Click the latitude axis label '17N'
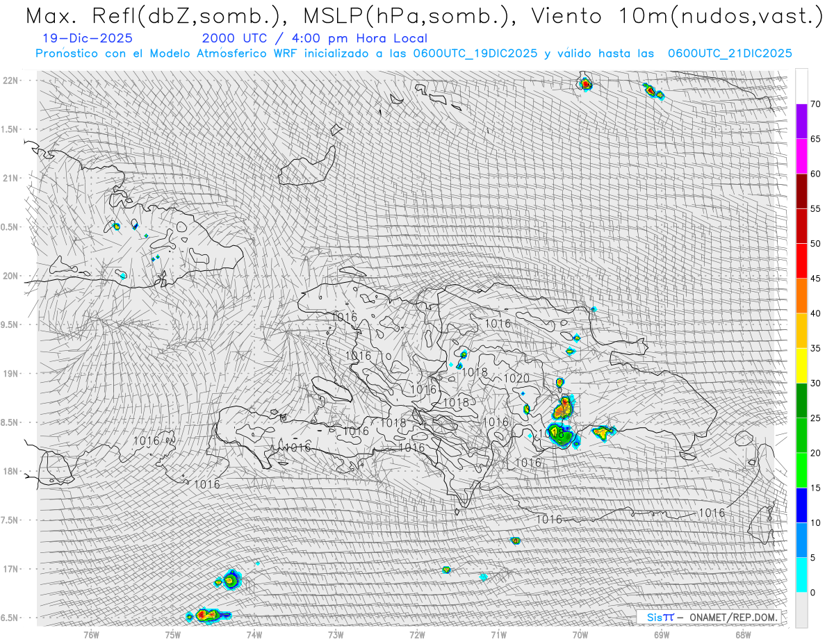Viewport: 834px width, 644px height. pos(10,569)
